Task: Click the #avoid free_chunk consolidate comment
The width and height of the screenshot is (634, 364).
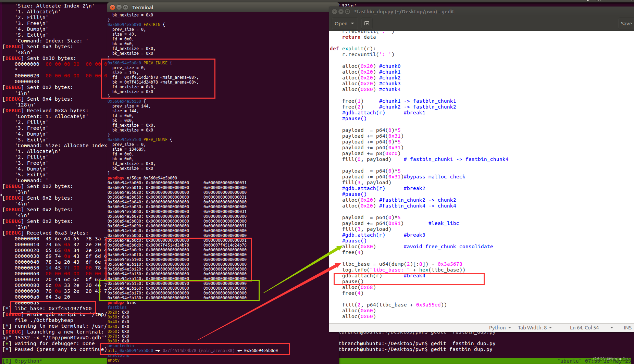Action: click(x=448, y=247)
